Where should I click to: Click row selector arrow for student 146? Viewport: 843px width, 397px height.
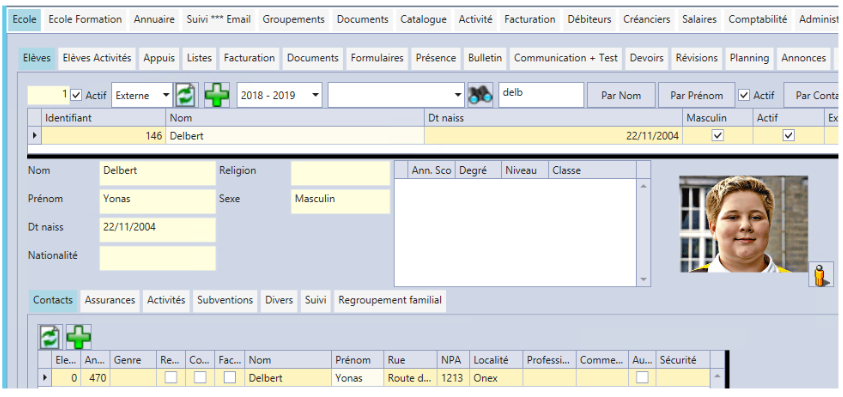tap(35, 136)
